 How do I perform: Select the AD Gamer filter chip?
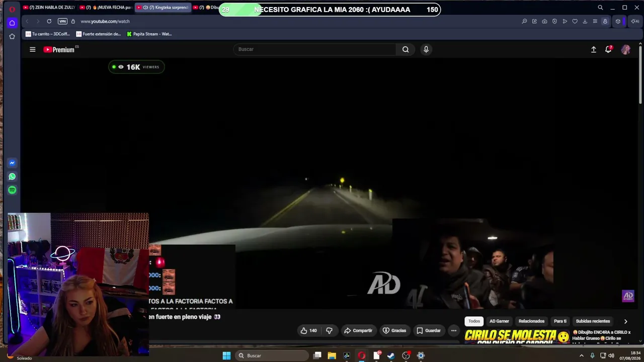click(499, 321)
